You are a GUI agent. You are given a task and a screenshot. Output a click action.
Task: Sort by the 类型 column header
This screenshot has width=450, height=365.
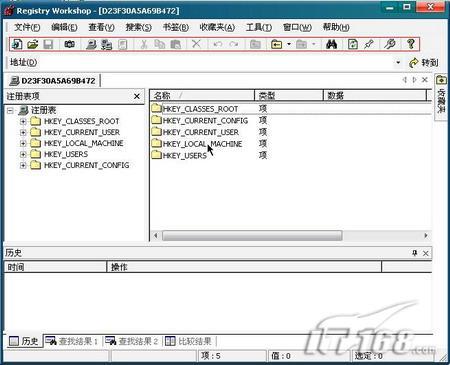pyautogui.click(x=289, y=96)
